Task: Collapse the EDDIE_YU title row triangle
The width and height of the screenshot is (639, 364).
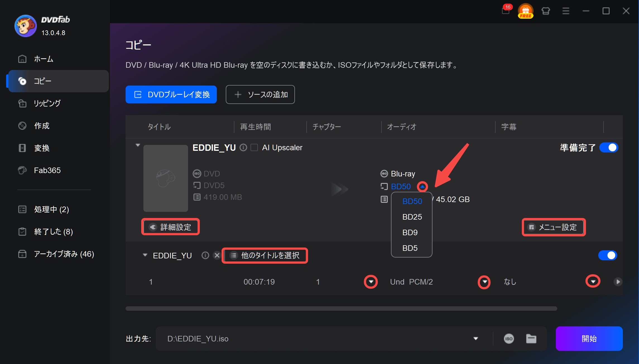Action: click(145, 255)
